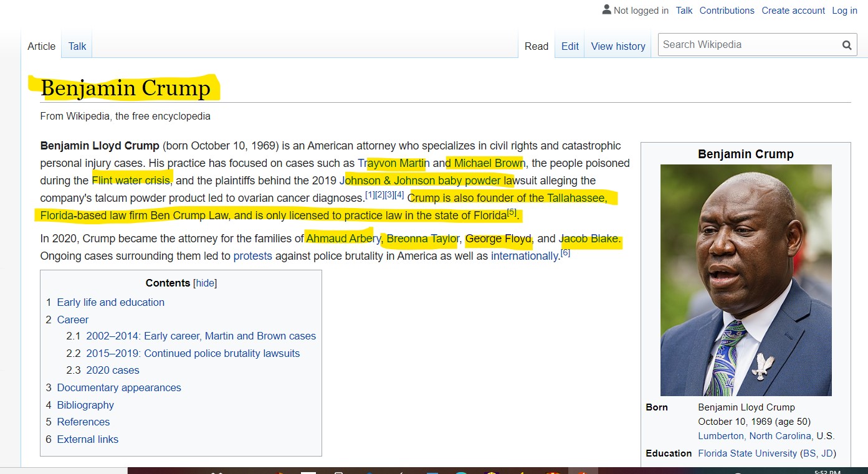Jump to citation [2]
Viewport: 868px width, 474px height.
point(380,195)
